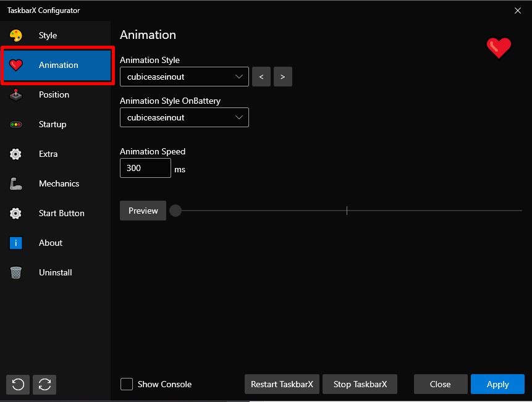Click the next animation style arrow button
Screen dimensions: 532x402
coord(282,77)
